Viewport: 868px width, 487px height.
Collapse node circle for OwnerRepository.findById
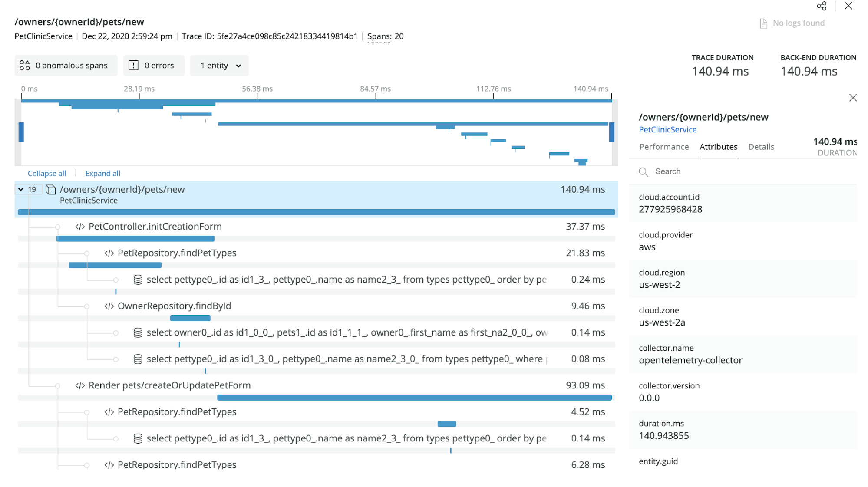86,306
